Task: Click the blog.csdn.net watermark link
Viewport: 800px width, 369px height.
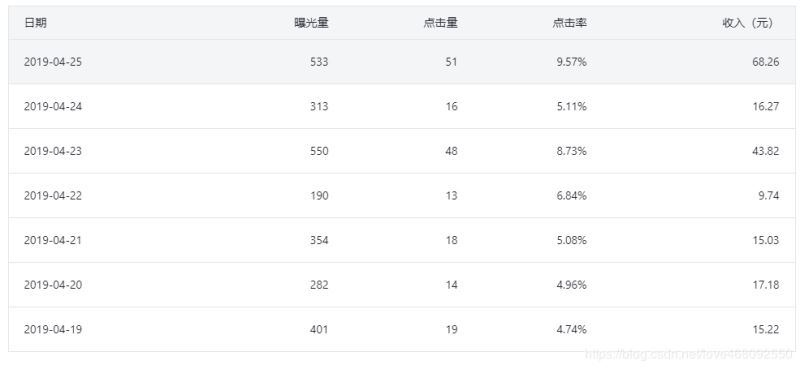Action: pos(691,354)
